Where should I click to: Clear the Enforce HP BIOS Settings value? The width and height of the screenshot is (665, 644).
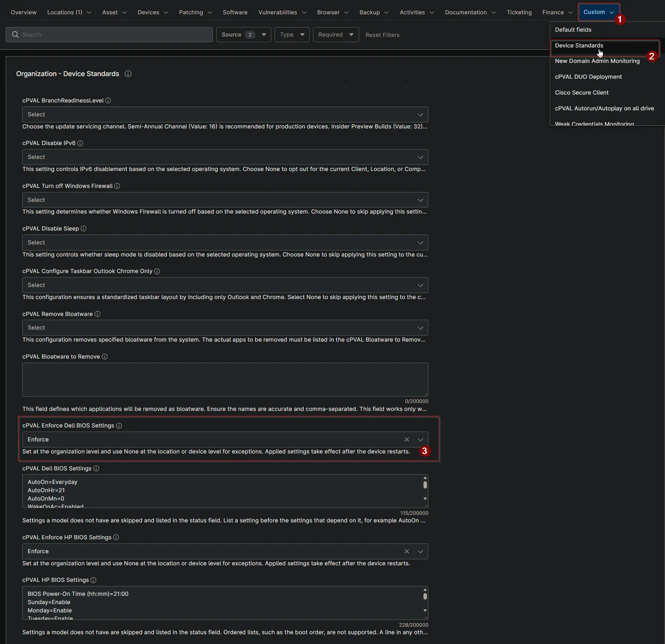click(407, 551)
